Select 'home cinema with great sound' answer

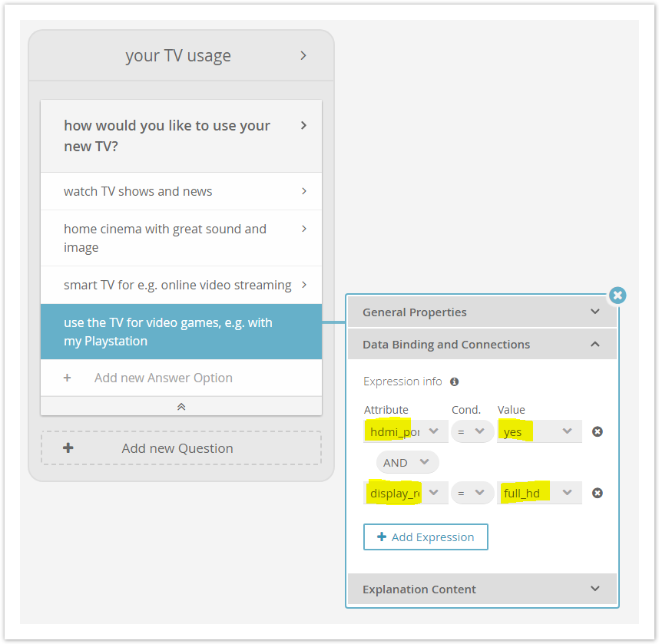click(181, 238)
